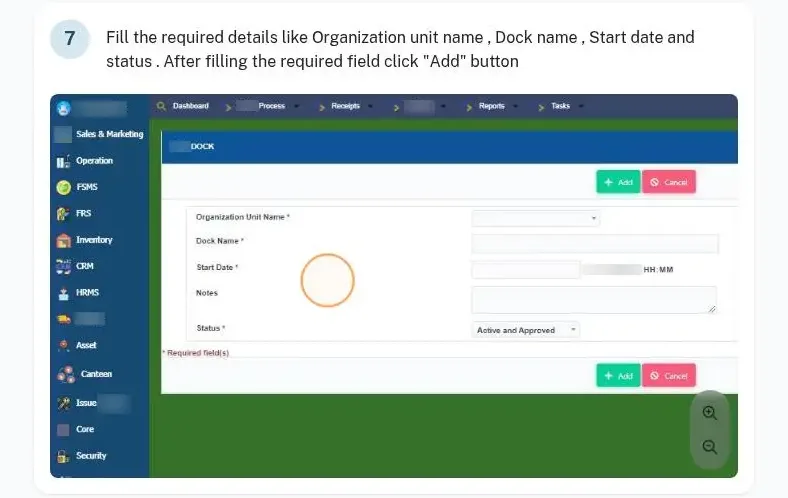This screenshot has height=498, width=788.
Task: Click the bottom Add button
Action: tap(618, 375)
